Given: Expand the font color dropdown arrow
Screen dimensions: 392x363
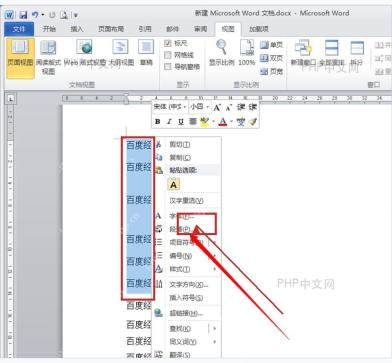Looking at the screenshot, I should (x=231, y=122).
